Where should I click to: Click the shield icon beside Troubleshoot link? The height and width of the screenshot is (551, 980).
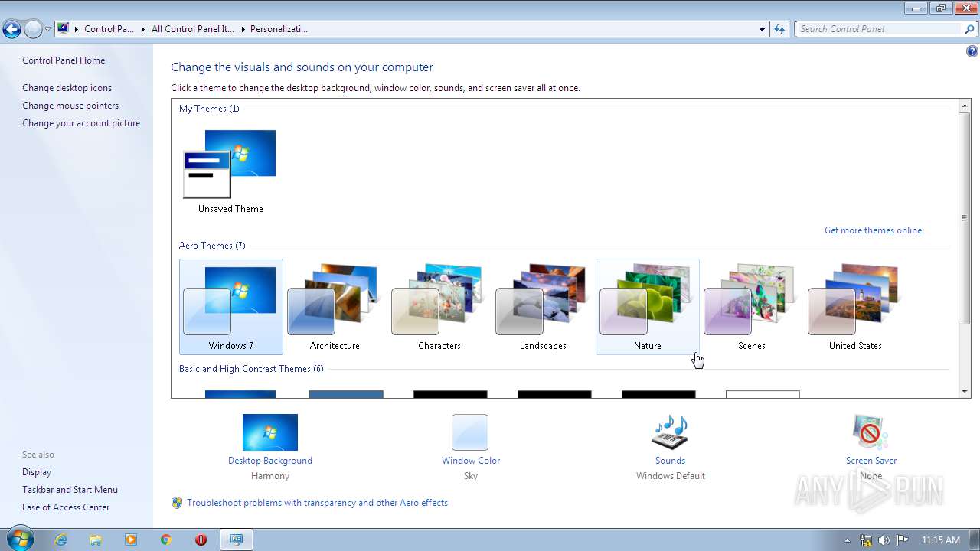click(x=177, y=503)
